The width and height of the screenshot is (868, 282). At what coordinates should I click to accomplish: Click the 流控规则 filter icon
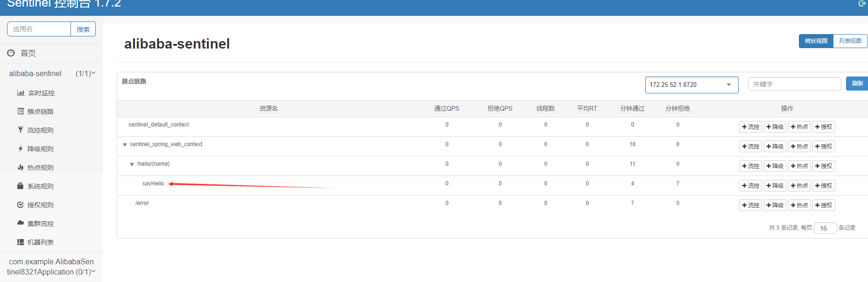click(21, 130)
